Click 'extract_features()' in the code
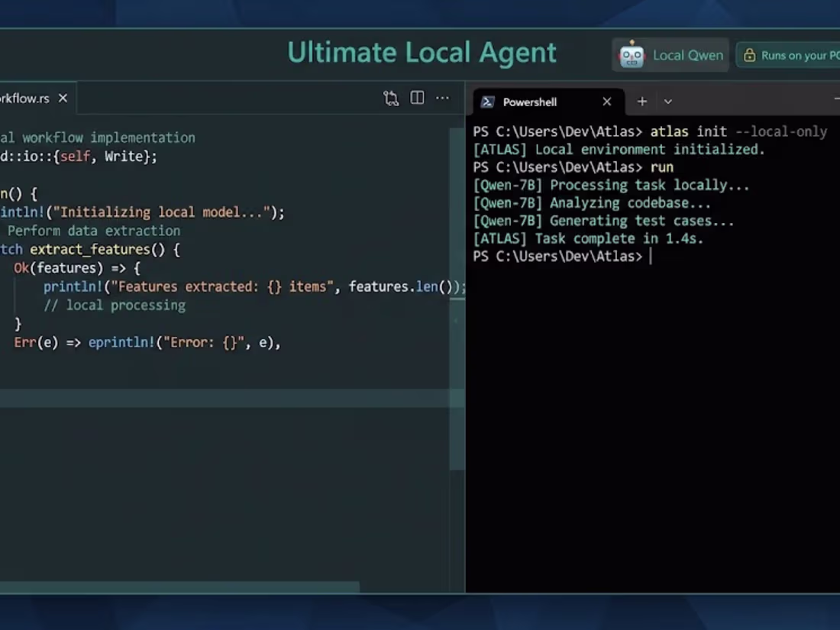Screen dimensions: 840x630 (x=97, y=250)
